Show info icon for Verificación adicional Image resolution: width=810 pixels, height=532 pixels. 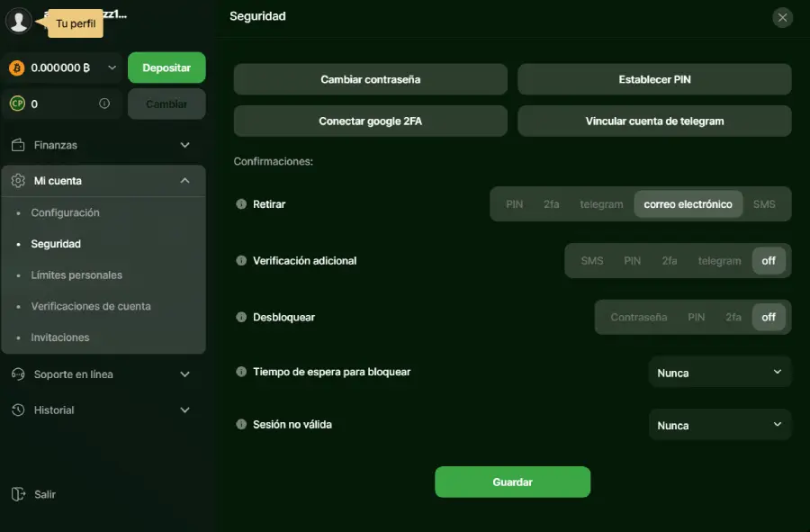click(x=241, y=260)
